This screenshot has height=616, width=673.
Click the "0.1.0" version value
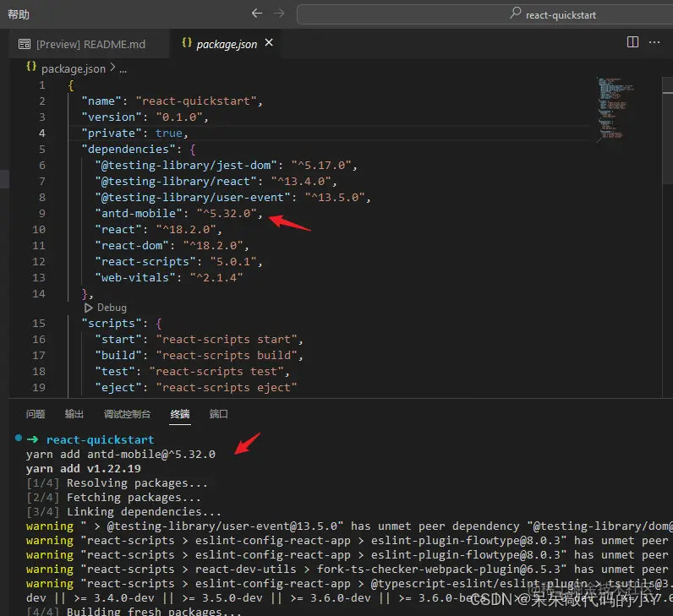point(179,117)
